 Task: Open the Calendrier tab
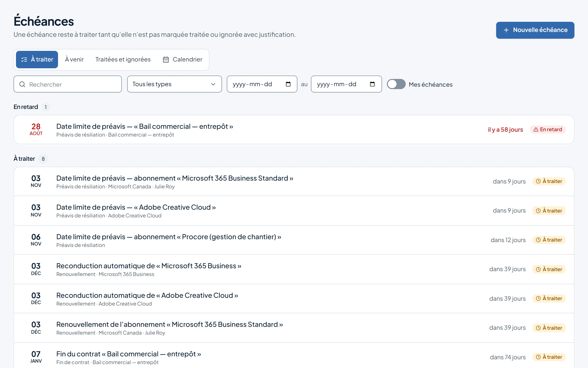183,59
